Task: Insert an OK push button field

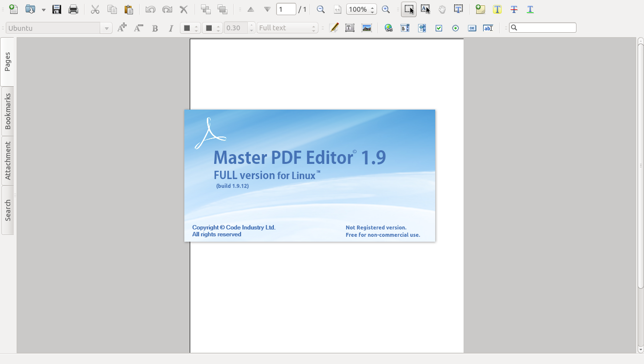Action: [x=472, y=28]
